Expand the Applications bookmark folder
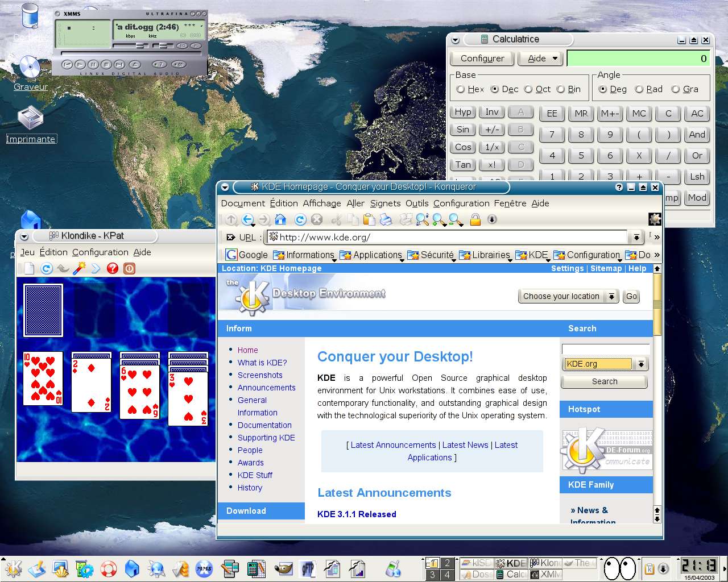 pyautogui.click(x=371, y=255)
